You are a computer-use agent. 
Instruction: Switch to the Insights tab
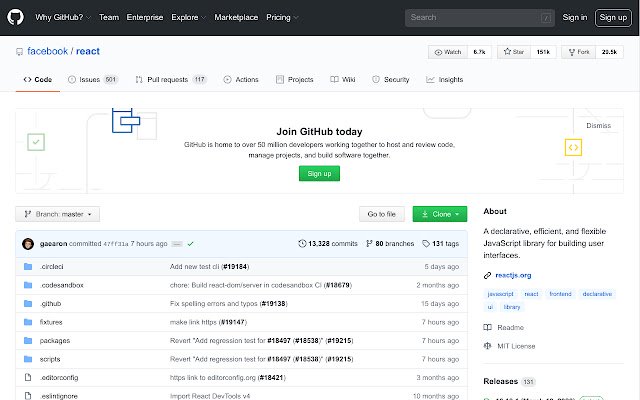point(444,80)
